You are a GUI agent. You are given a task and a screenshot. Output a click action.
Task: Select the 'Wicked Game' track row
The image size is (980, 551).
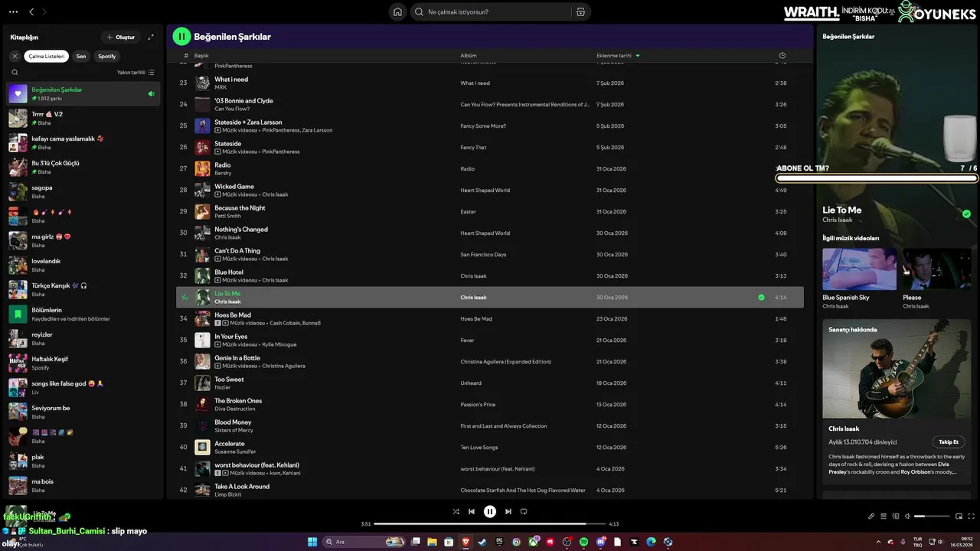coord(490,190)
